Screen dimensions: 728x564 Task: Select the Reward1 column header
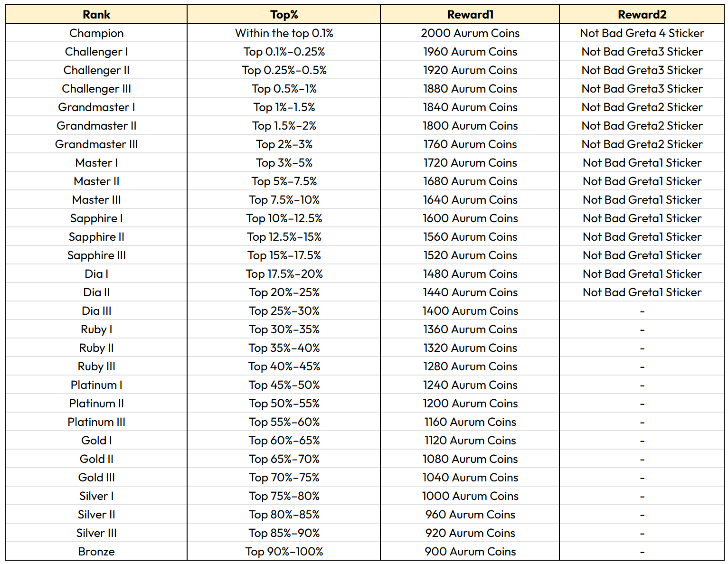pos(470,14)
